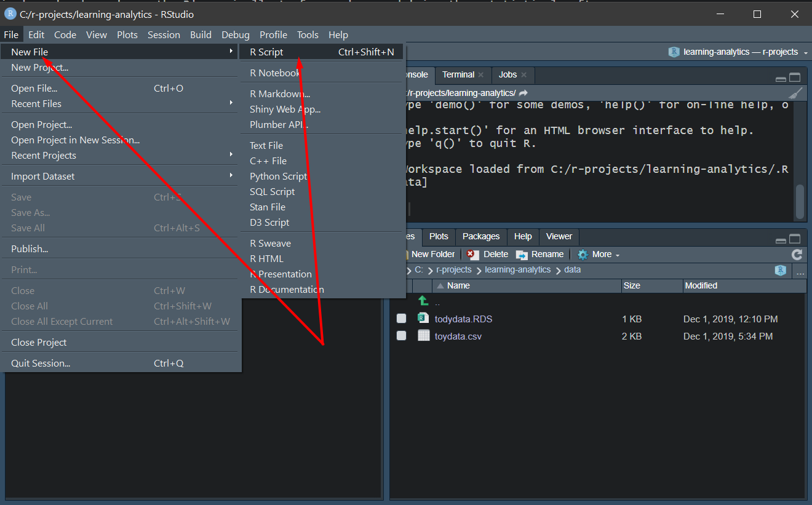The image size is (812, 505).
Task: Click the RStudio logo in the title bar
Action: [10, 14]
